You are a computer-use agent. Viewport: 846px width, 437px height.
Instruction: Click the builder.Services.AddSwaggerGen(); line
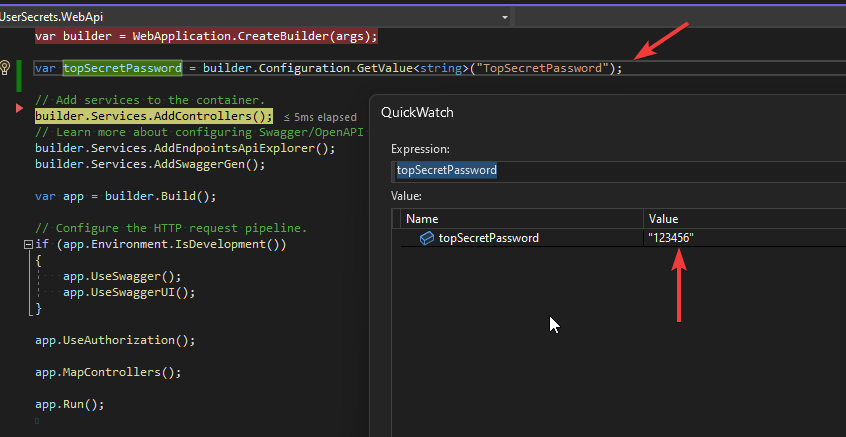point(150,164)
